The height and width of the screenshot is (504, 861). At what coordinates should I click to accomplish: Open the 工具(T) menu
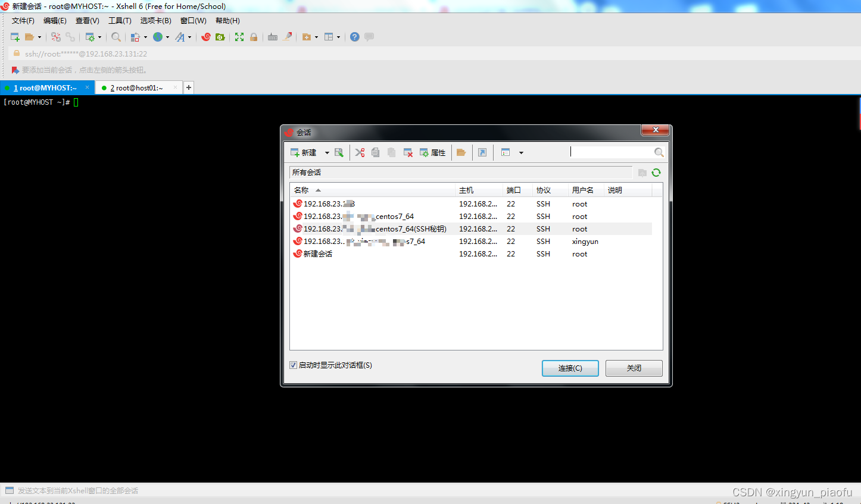pos(120,21)
